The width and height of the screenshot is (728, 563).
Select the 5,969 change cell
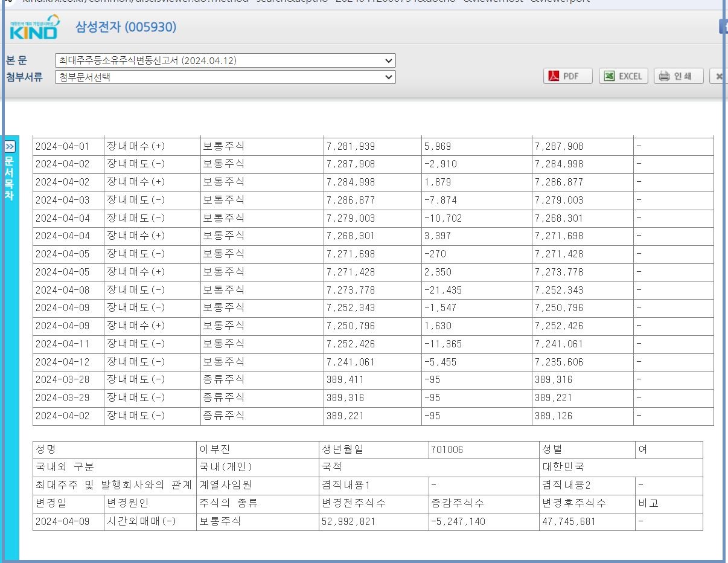coord(476,146)
